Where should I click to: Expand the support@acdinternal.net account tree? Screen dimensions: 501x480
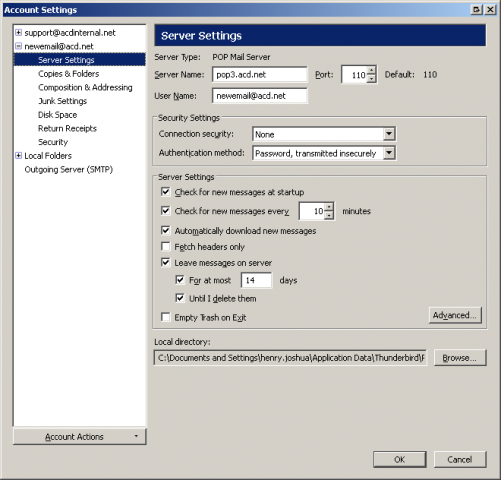coord(19,33)
